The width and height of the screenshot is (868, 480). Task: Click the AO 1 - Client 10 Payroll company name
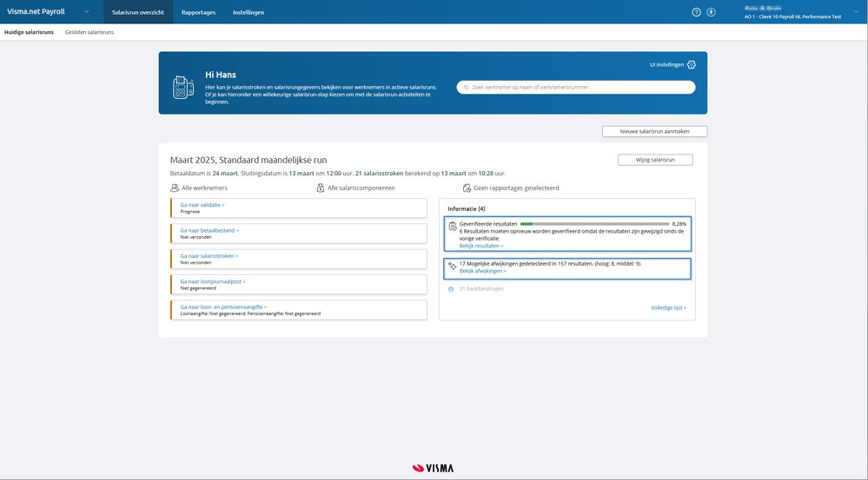[792, 16]
